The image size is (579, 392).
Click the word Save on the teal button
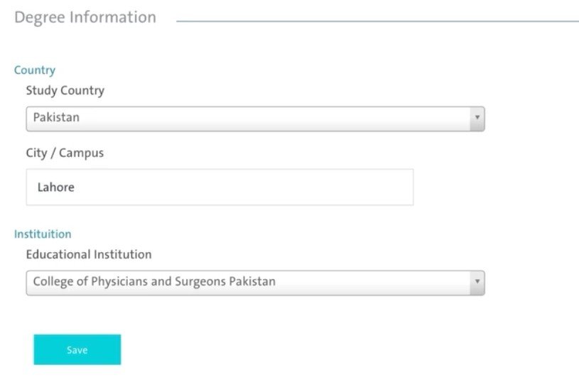tap(77, 350)
